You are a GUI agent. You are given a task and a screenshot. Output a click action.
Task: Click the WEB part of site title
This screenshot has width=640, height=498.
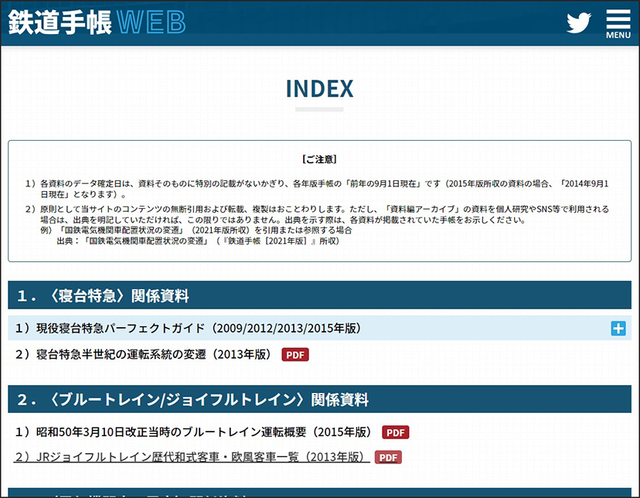click(x=151, y=22)
